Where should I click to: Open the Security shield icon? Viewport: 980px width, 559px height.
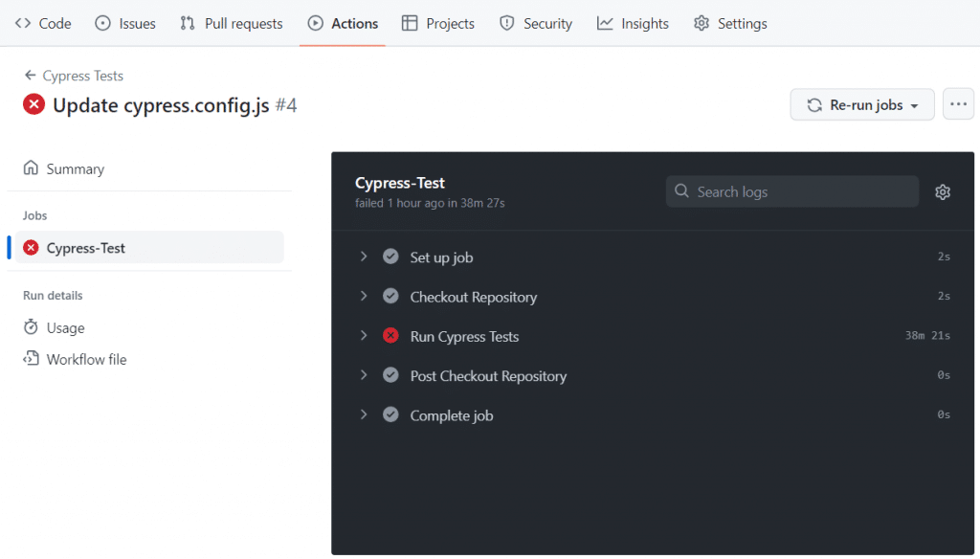tap(506, 23)
